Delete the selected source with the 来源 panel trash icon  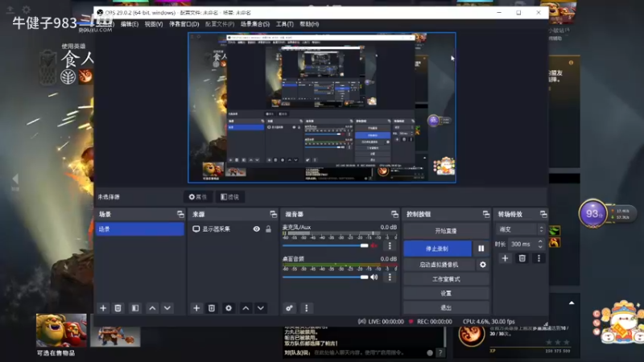(x=212, y=308)
